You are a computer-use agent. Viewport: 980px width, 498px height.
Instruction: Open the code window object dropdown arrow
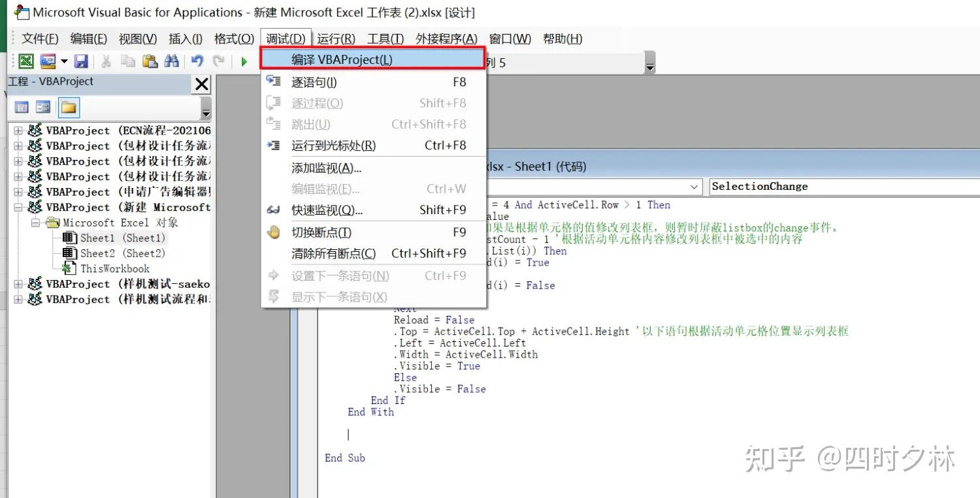click(x=694, y=187)
